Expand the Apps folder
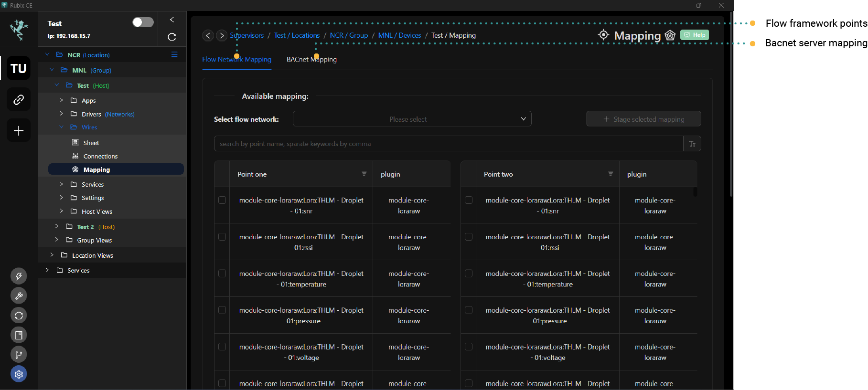Viewport: 868px width, 390px height. tap(61, 100)
